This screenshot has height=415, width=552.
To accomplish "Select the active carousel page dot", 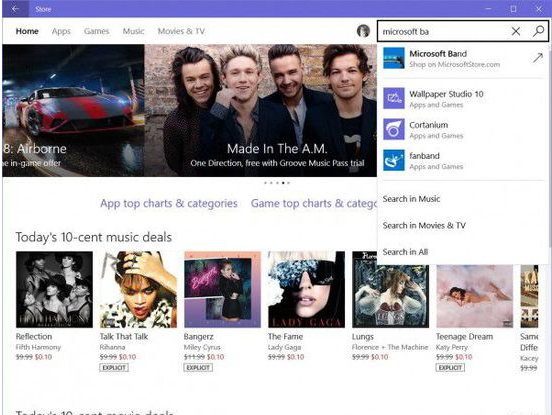I will pyautogui.click(x=283, y=183).
